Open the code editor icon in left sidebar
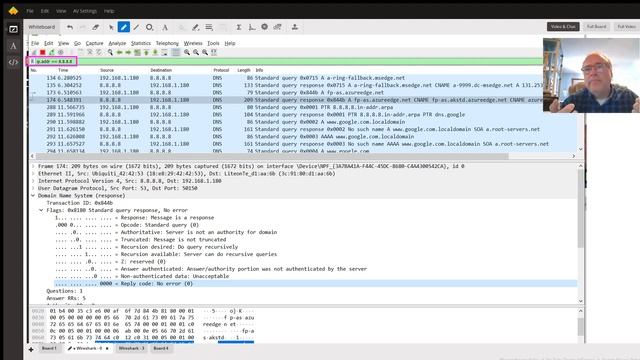The image size is (640, 360). [x=13, y=62]
